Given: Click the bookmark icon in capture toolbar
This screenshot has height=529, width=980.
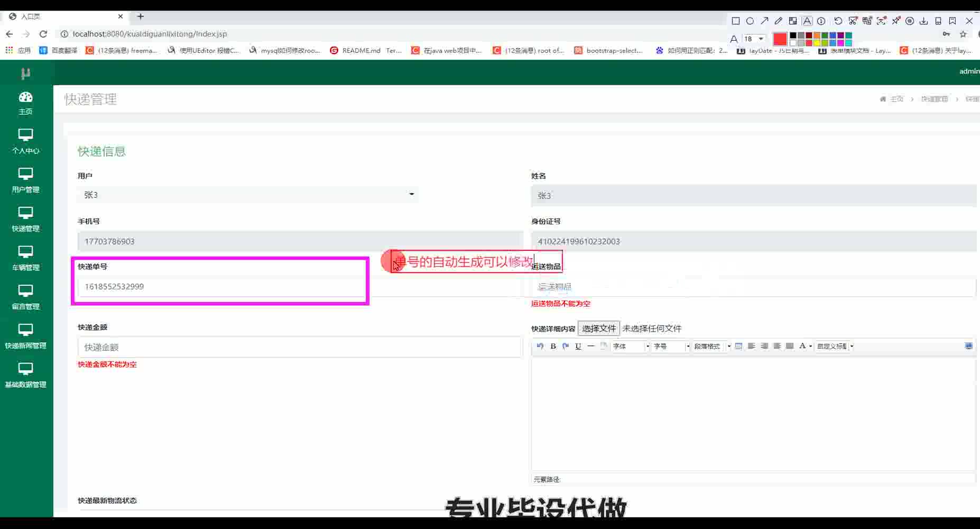Looking at the screenshot, I should tap(953, 21).
